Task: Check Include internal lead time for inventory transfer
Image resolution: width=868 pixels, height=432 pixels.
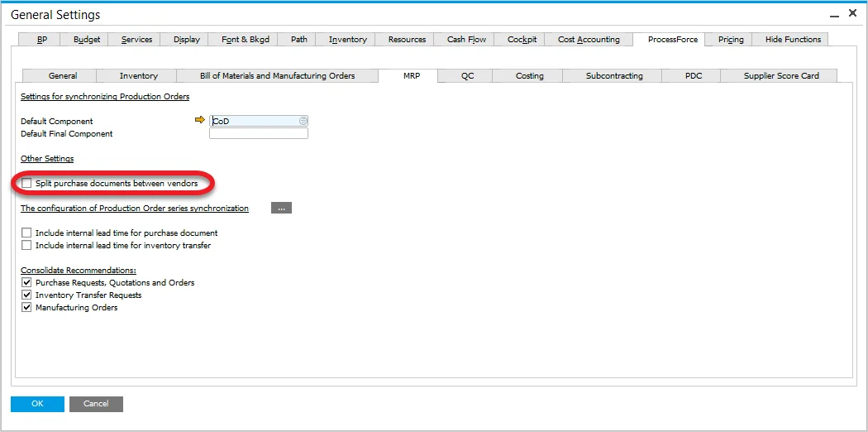Action: point(27,246)
